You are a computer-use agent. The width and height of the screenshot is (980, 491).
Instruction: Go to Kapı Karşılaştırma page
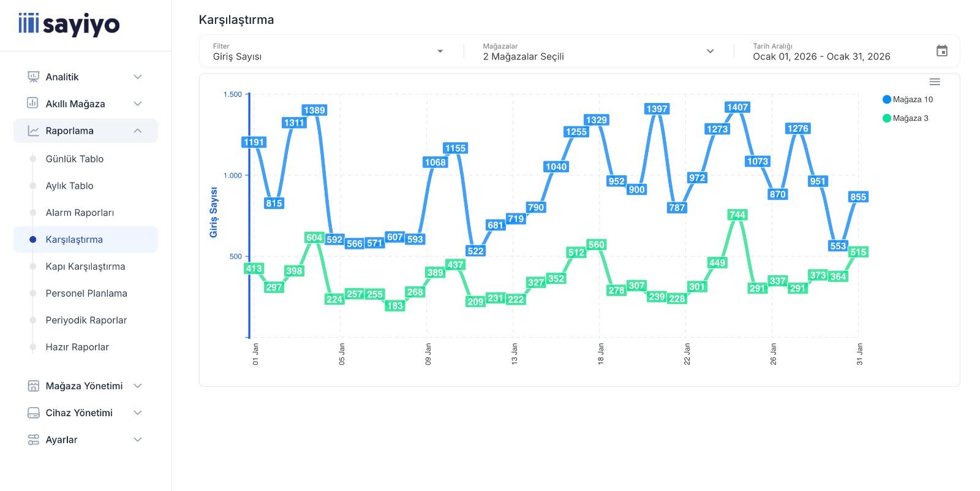click(x=85, y=267)
